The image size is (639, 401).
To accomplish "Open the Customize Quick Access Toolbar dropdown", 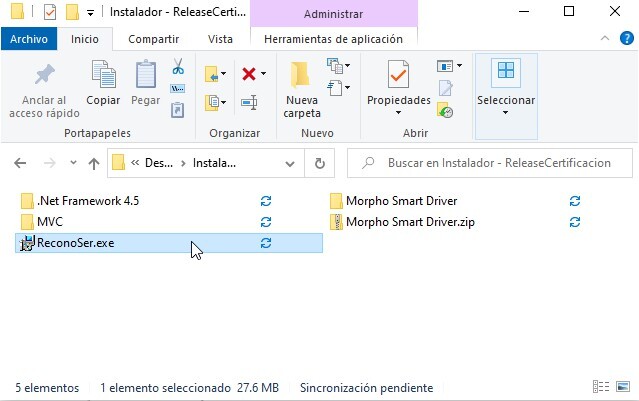I will coord(91,13).
